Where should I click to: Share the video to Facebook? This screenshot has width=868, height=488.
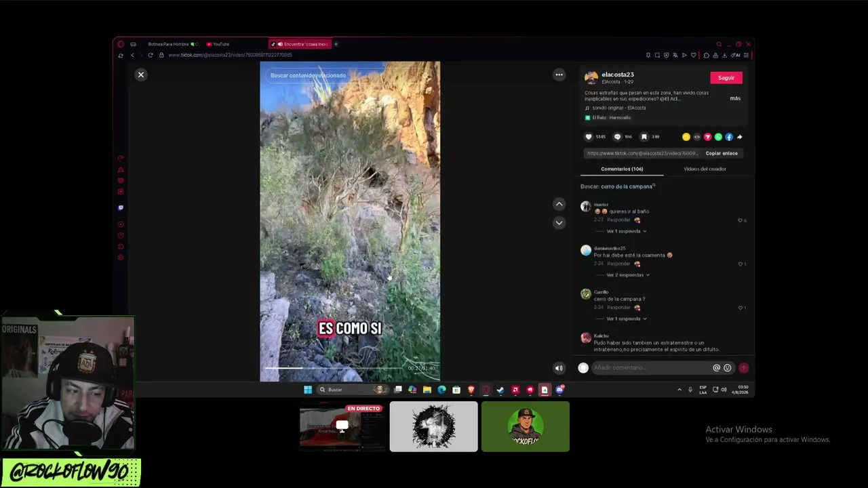729,137
